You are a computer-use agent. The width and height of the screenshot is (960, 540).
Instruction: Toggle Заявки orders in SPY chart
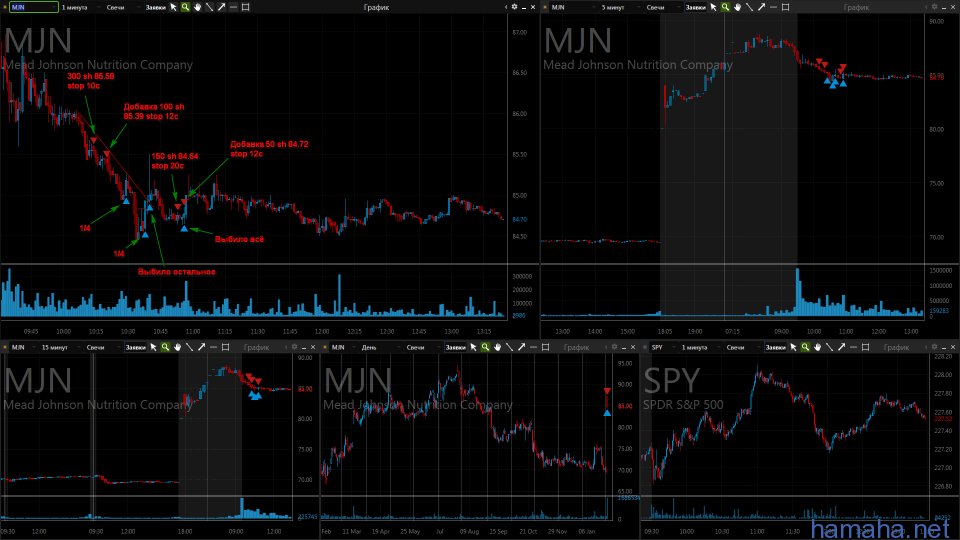[x=776, y=347]
